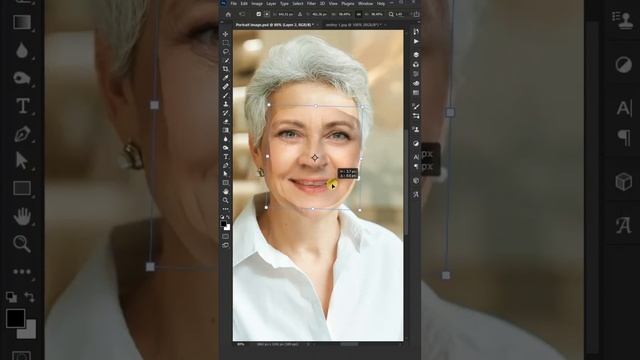Screen dimensions: 640x360
Task: Click the horizontal scrollbar below the canvas
Action: 349,344
